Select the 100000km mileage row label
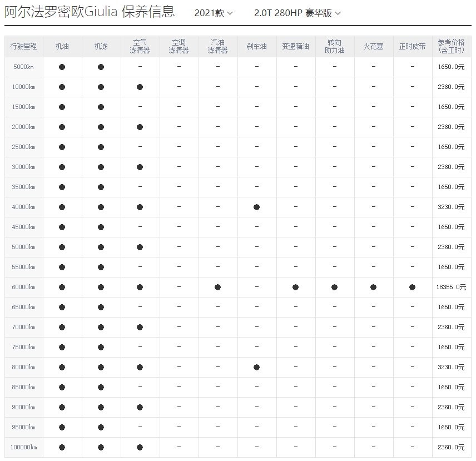The image size is (476, 461). pyautogui.click(x=24, y=448)
